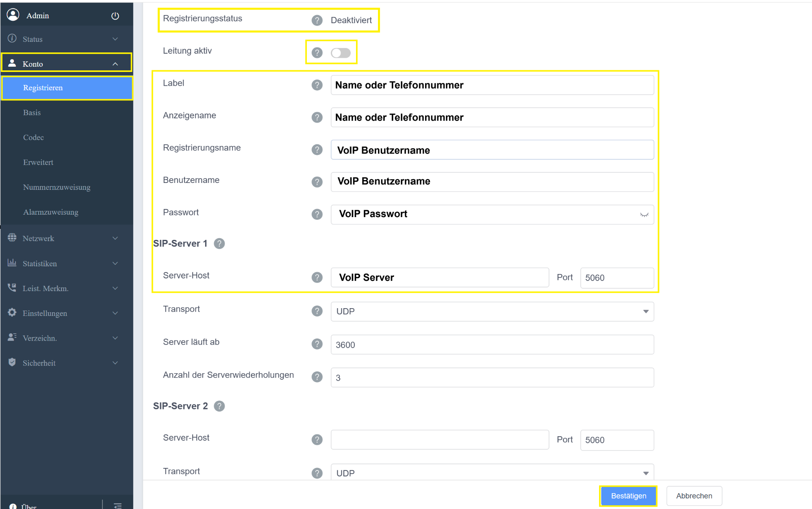The image size is (812, 509).
Task: Open help icon for Registrierungsstatus
Action: 317,20
